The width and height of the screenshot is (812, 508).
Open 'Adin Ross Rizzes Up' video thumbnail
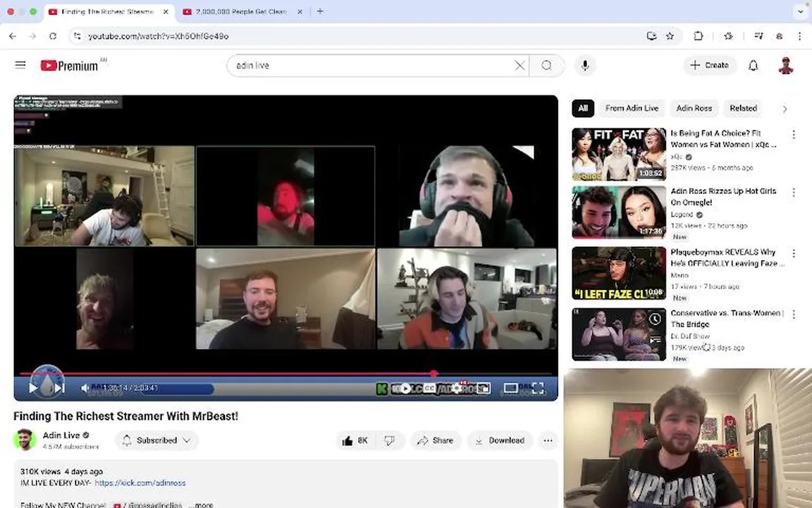[619, 212]
